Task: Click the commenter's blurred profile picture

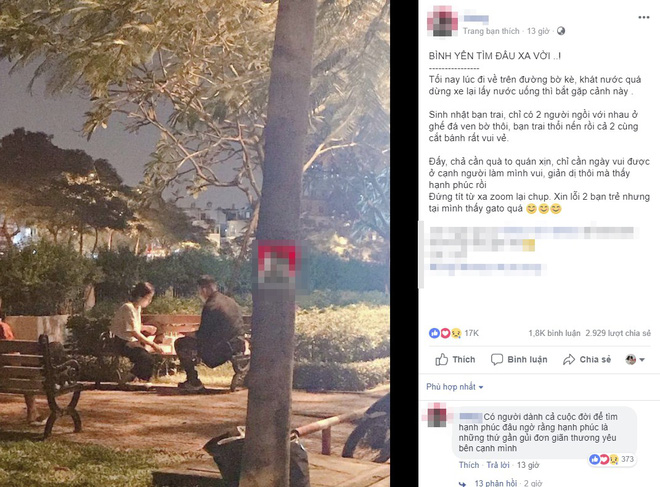Action: [437, 415]
